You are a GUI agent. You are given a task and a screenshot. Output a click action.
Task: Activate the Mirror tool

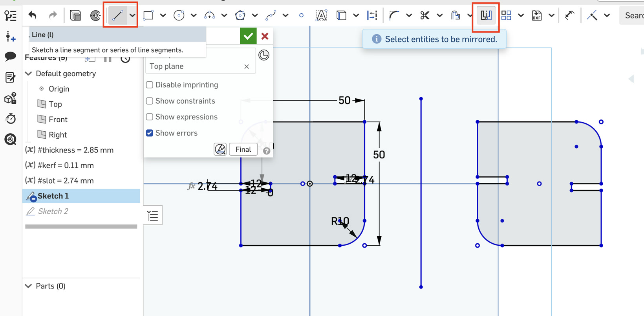click(486, 15)
